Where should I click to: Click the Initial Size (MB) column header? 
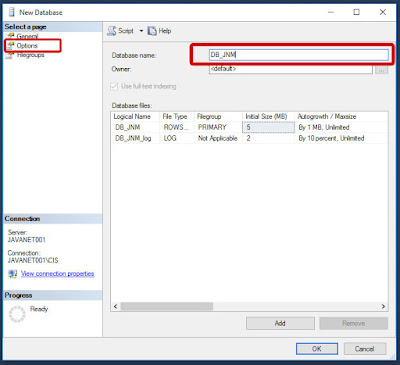(x=268, y=117)
